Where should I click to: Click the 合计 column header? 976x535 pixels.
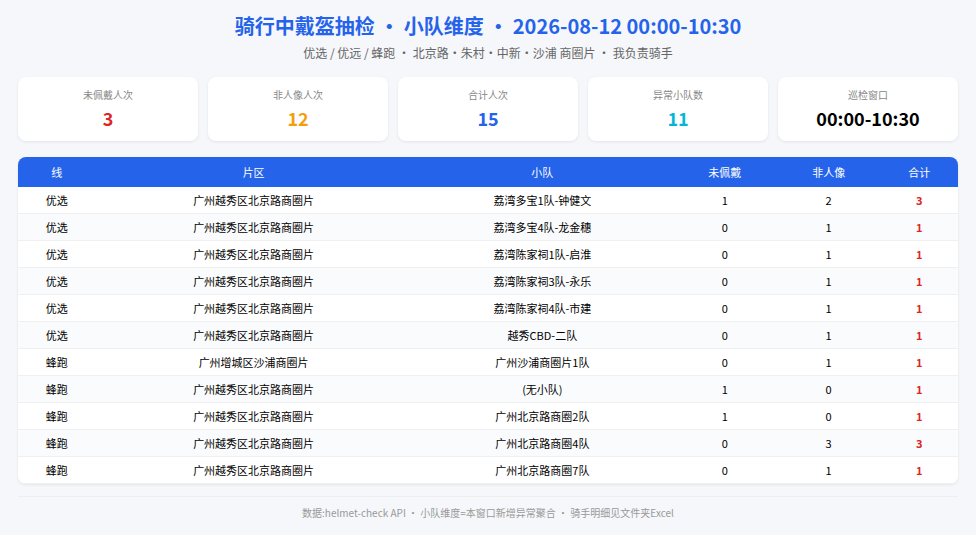click(x=919, y=173)
